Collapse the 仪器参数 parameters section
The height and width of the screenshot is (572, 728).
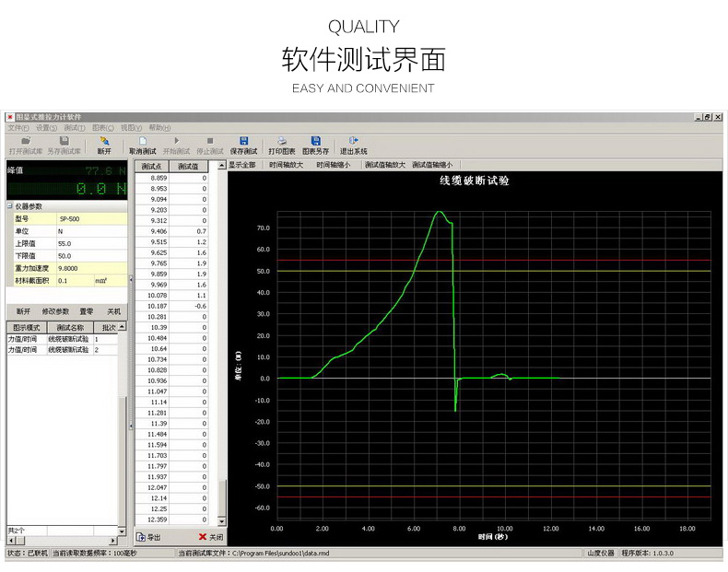10,206
